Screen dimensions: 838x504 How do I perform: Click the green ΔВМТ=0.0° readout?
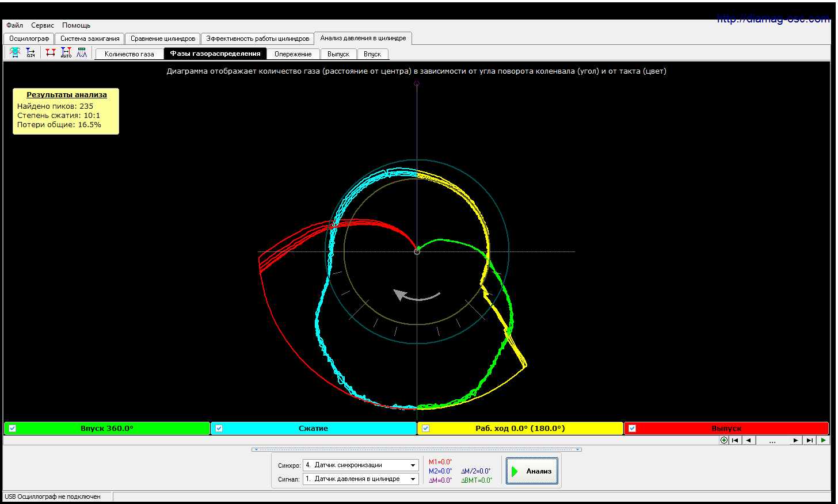click(x=477, y=480)
